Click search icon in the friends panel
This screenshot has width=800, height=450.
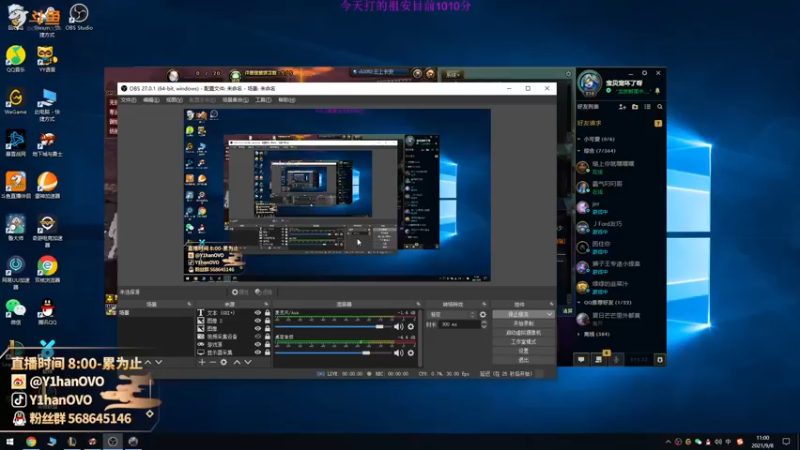point(660,107)
